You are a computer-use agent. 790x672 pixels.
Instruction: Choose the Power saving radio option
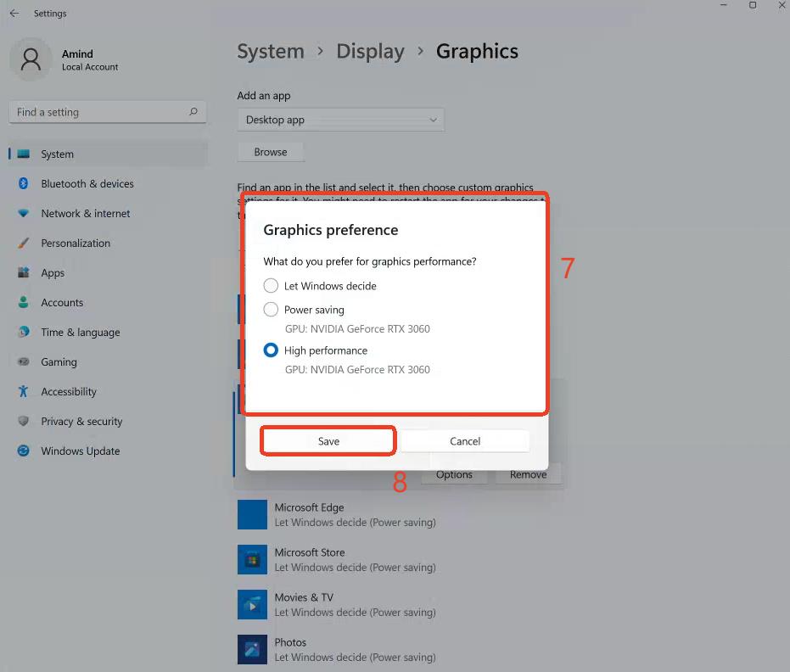(x=271, y=310)
